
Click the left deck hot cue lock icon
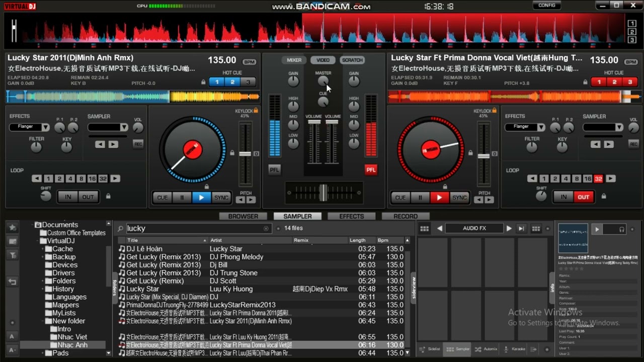[x=203, y=82]
